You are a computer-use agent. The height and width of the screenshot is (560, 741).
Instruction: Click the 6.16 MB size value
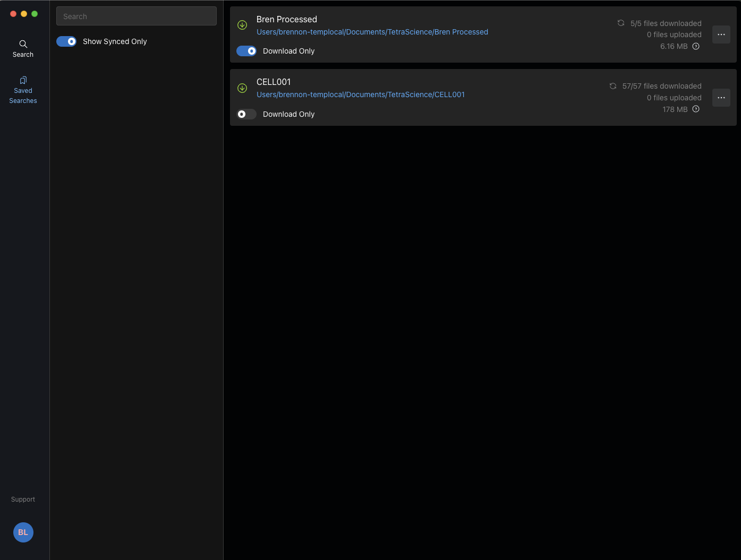[x=674, y=46]
